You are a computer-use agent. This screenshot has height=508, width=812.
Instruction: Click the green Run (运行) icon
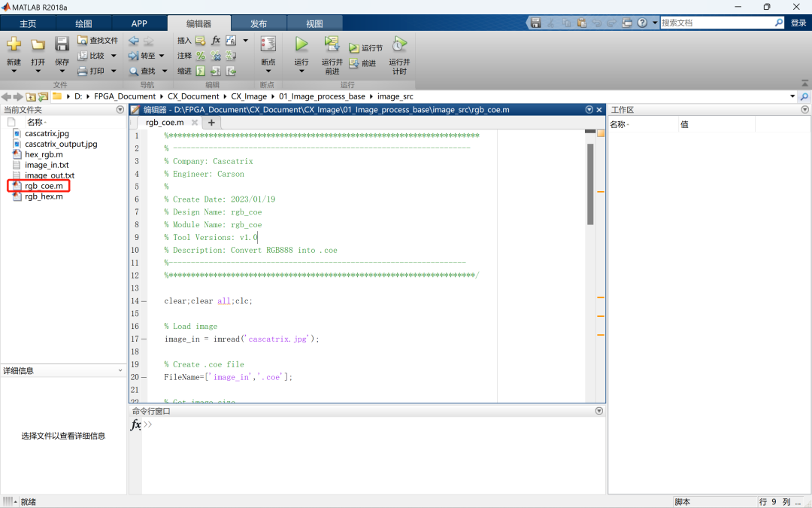coord(301,44)
